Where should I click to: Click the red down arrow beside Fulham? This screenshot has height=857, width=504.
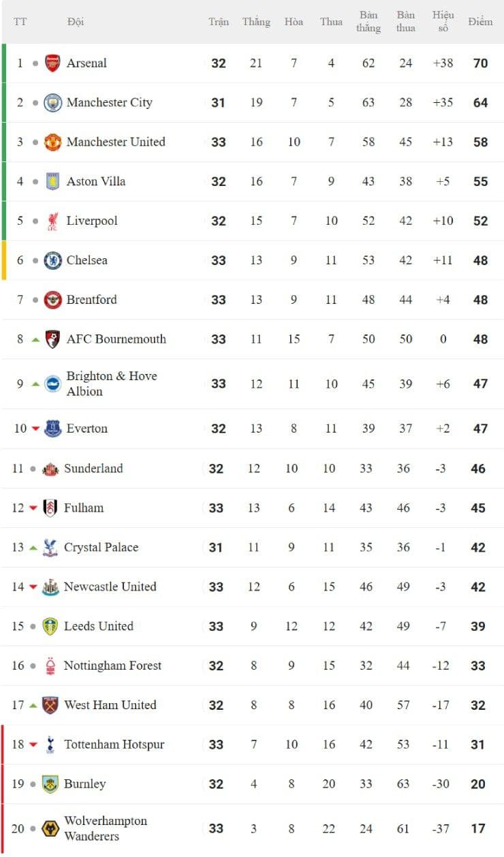tap(33, 508)
